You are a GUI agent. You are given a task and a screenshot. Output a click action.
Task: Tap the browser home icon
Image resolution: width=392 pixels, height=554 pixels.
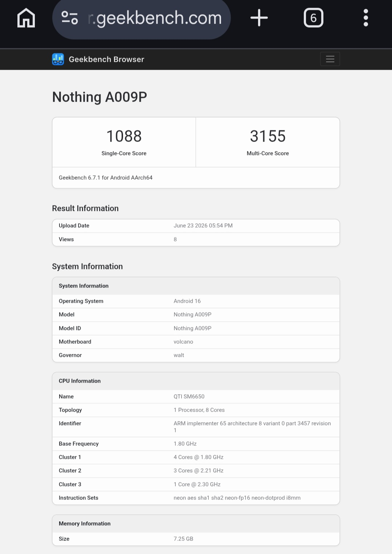point(26,18)
